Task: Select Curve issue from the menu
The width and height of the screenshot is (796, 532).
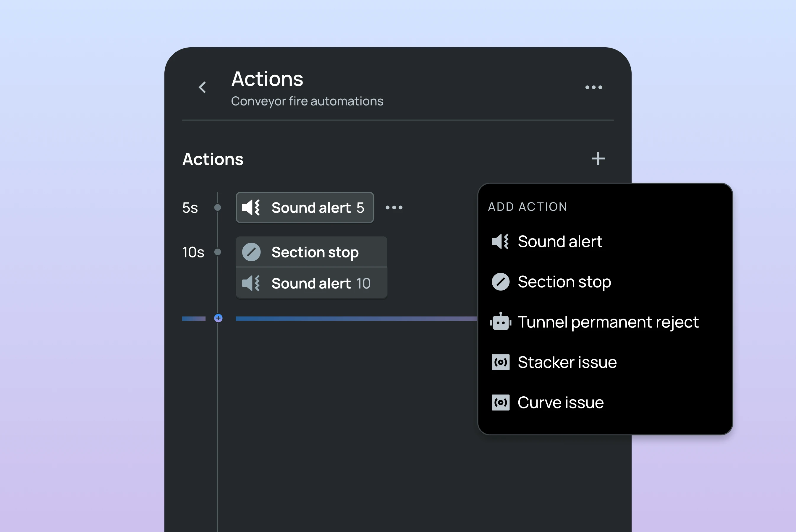Action: pos(560,403)
